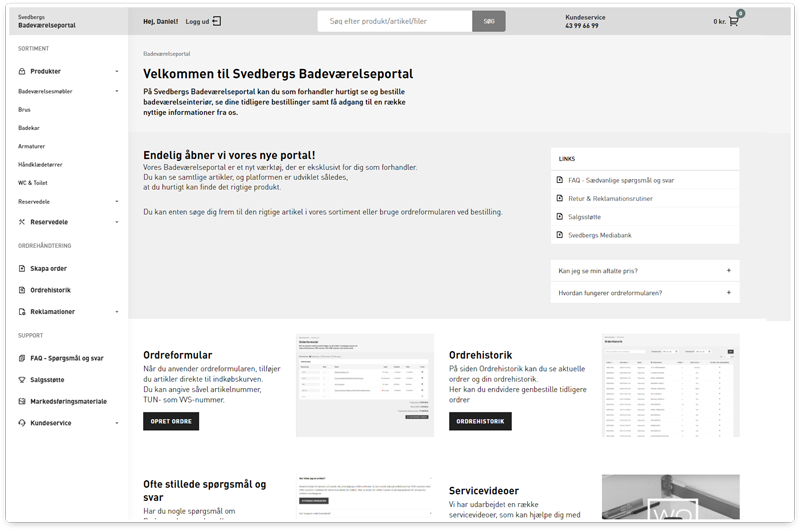This screenshot has height=530, width=800.
Task: Click the Ordrehistorik preview thumbnail
Action: point(670,385)
